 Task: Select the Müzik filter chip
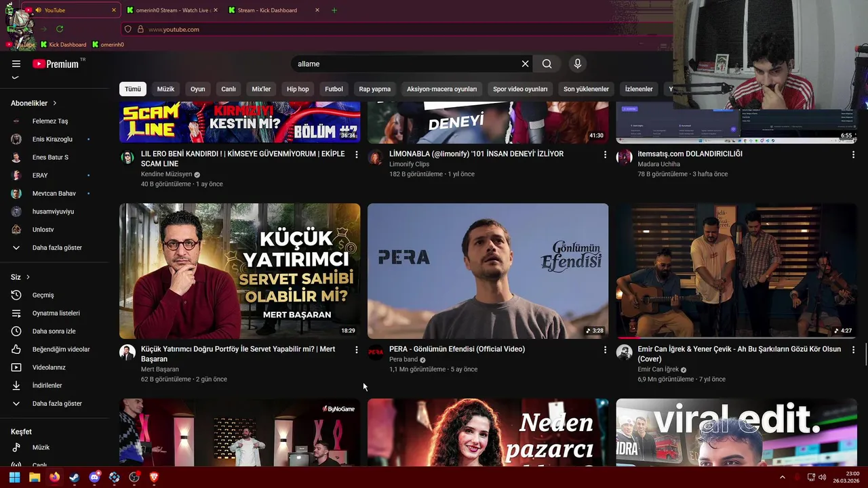point(165,89)
